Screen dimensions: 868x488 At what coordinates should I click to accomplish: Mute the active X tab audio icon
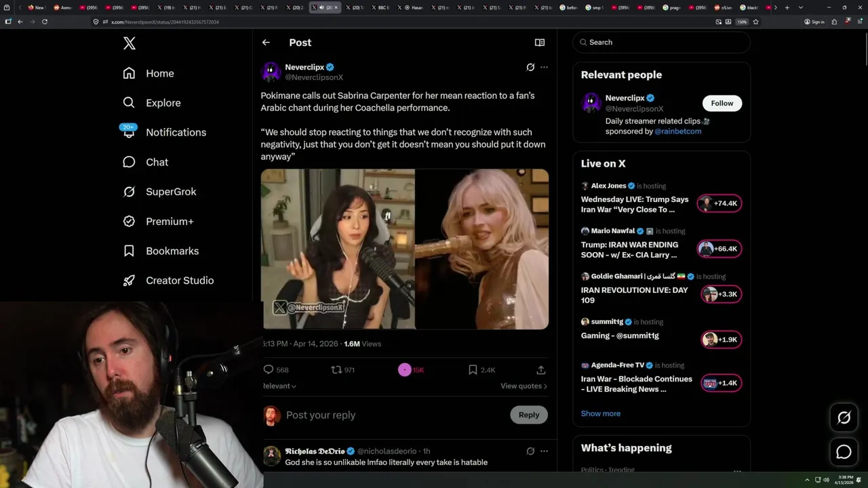[x=321, y=7]
